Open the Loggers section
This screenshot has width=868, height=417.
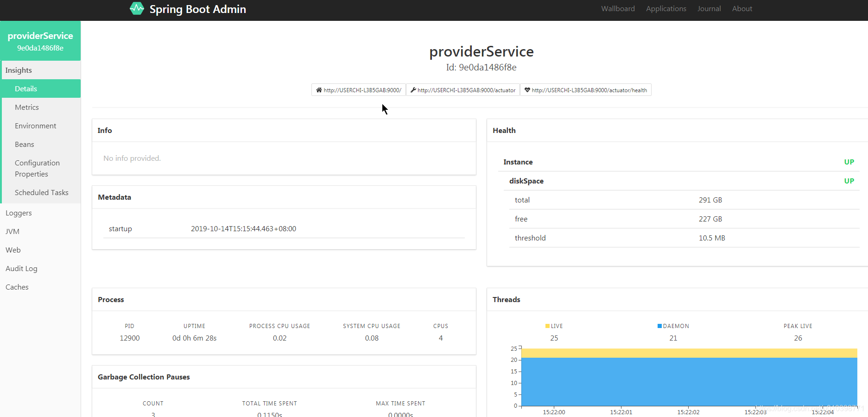pos(40,213)
